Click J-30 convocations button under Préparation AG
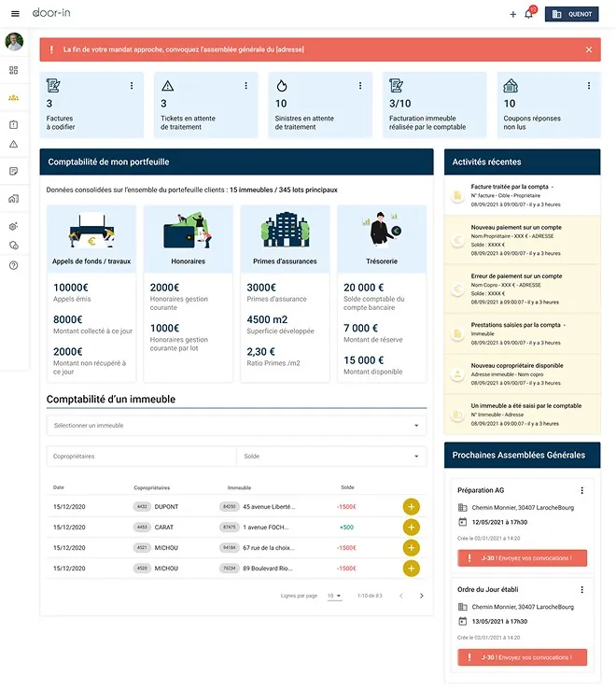This screenshot has width=616, height=690. point(523,558)
